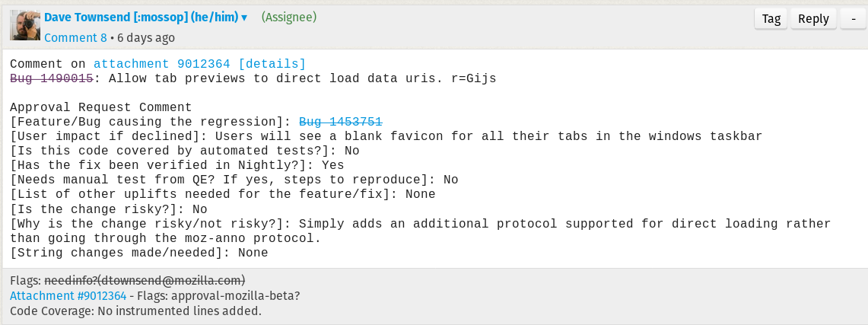868x325 pixels.
Task: Click the (Assignee) label
Action: 289,17
